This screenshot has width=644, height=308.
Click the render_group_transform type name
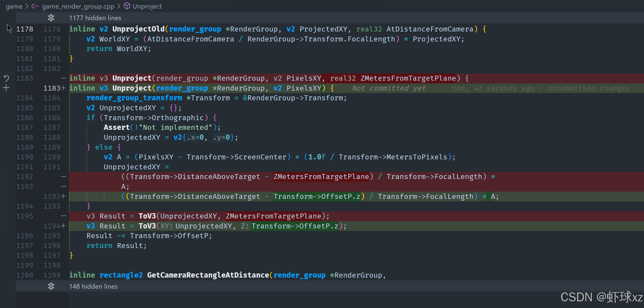click(x=134, y=98)
